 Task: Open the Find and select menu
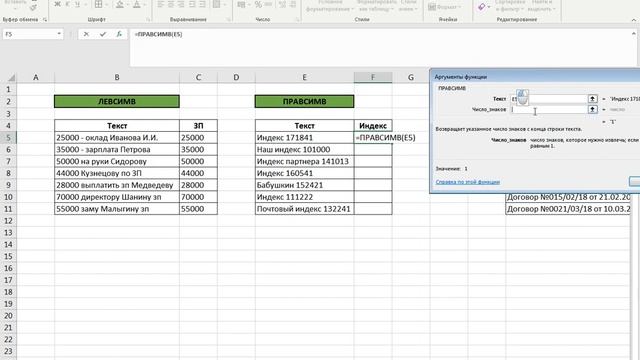tap(542, 6)
